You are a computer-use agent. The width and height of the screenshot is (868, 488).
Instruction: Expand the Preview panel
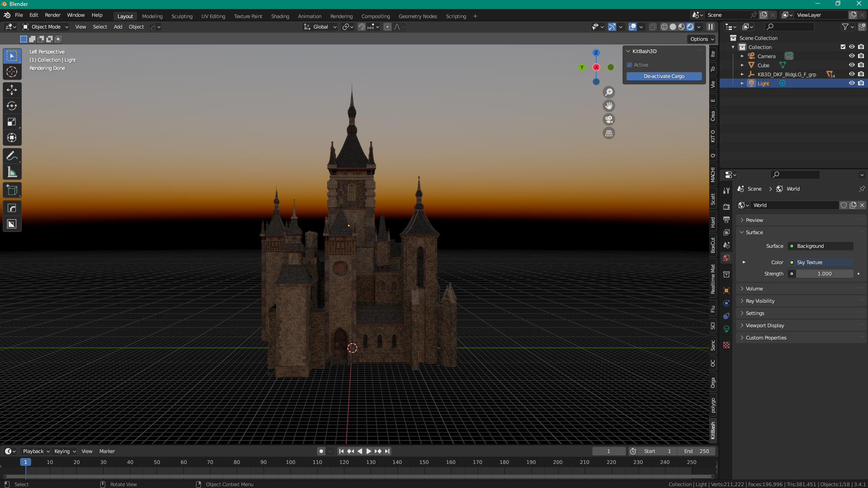(755, 220)
